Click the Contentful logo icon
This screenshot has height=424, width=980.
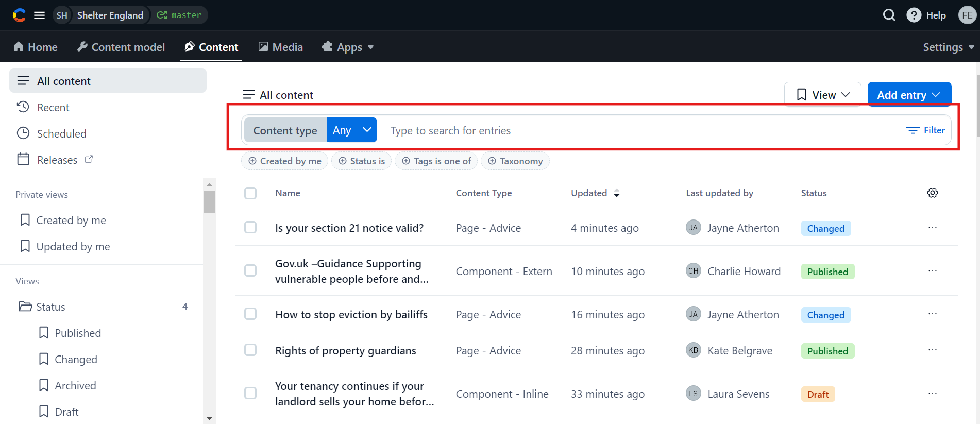(19, 15)
